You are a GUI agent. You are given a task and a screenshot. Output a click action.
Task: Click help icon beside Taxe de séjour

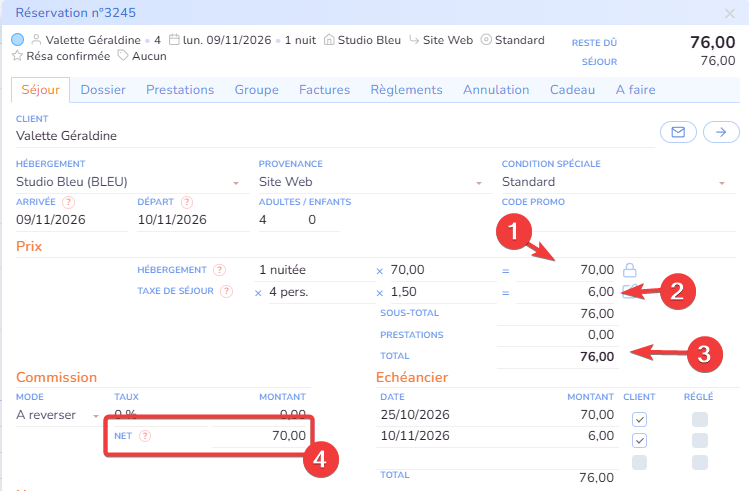[x=226, y=292]
